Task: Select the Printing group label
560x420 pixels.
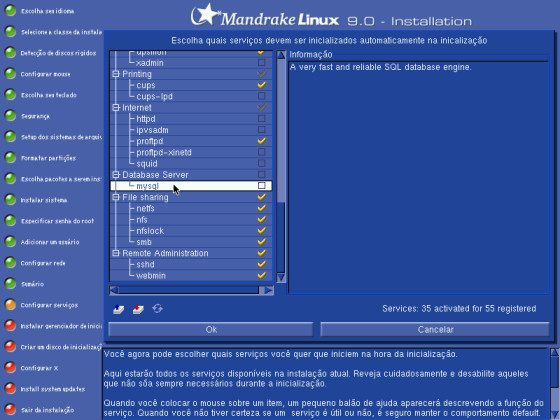Action: click(137, 74)
